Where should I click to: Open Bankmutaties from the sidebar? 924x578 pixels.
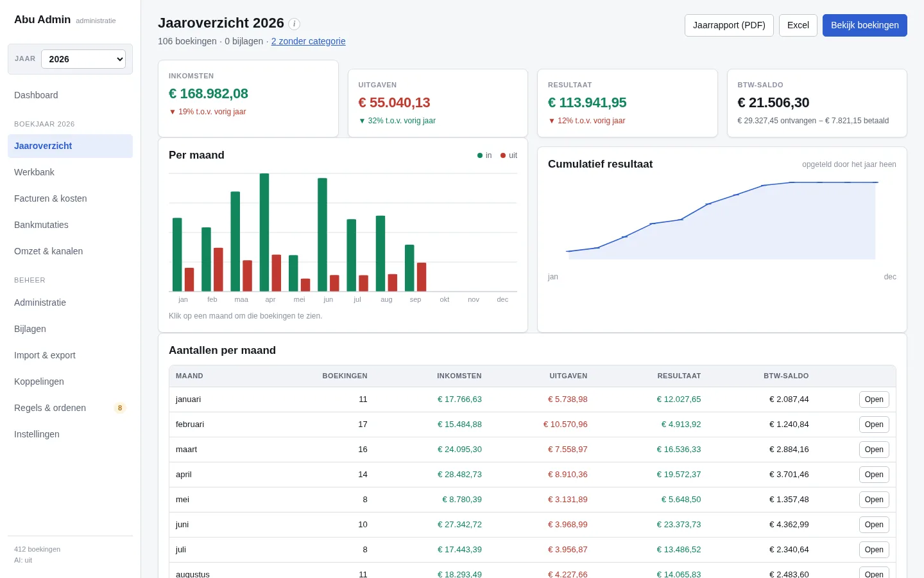(70, 225)
